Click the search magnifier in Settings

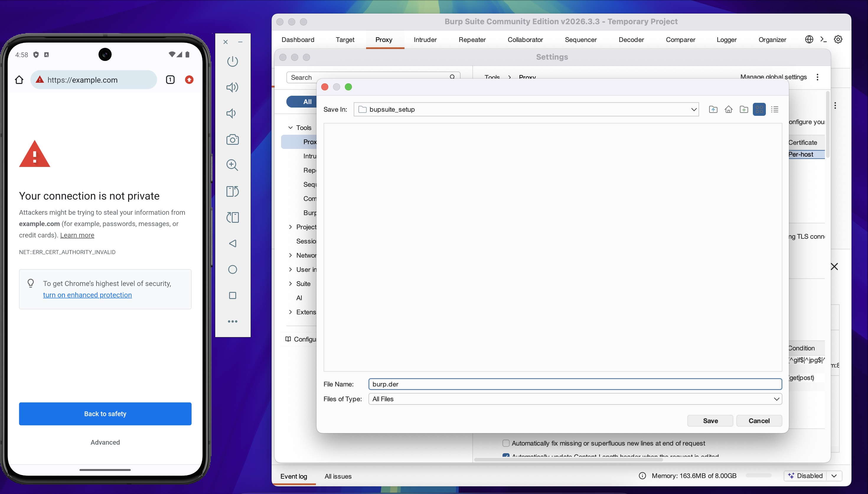[452, 77]
